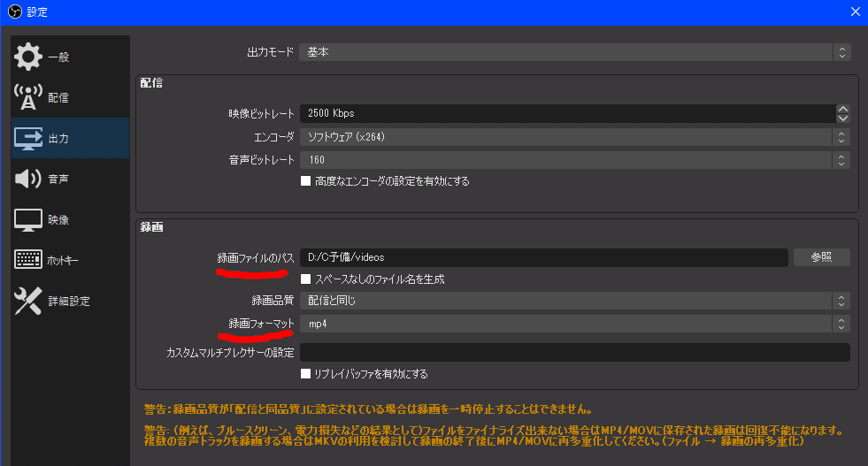
Task: Click the Hotkeys keyboard icon
Action: pos(28,260)
